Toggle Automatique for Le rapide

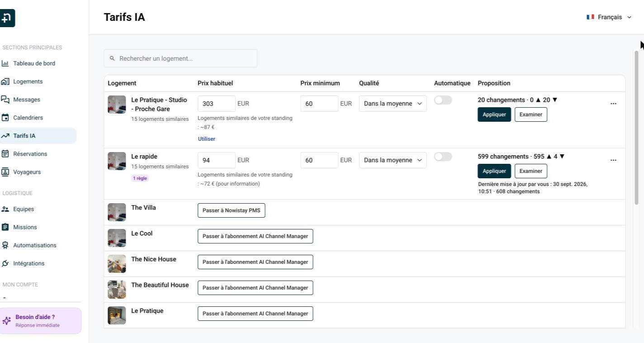tap(443, 157)
